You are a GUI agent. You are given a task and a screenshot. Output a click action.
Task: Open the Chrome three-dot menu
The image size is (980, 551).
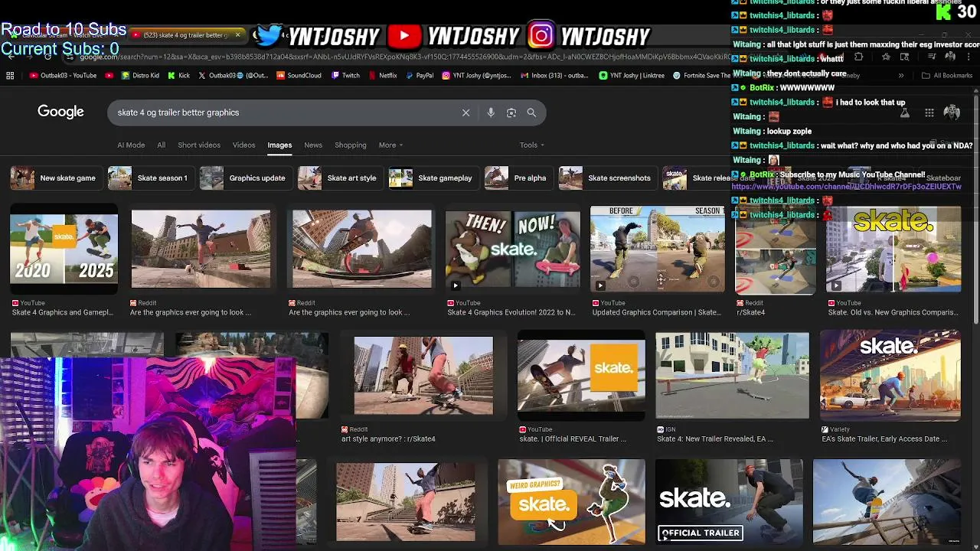click(969, 57)
